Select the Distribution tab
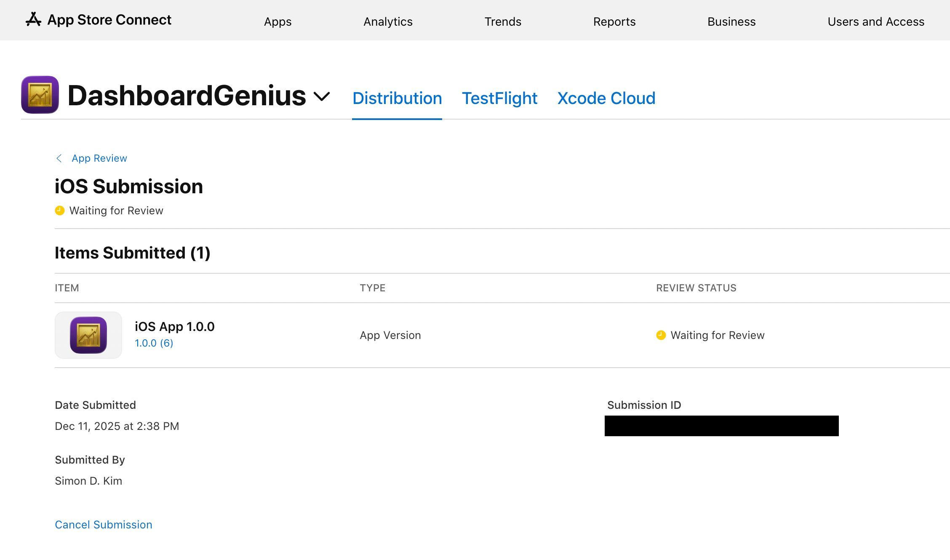950x560 pixels. click(397, 98)
